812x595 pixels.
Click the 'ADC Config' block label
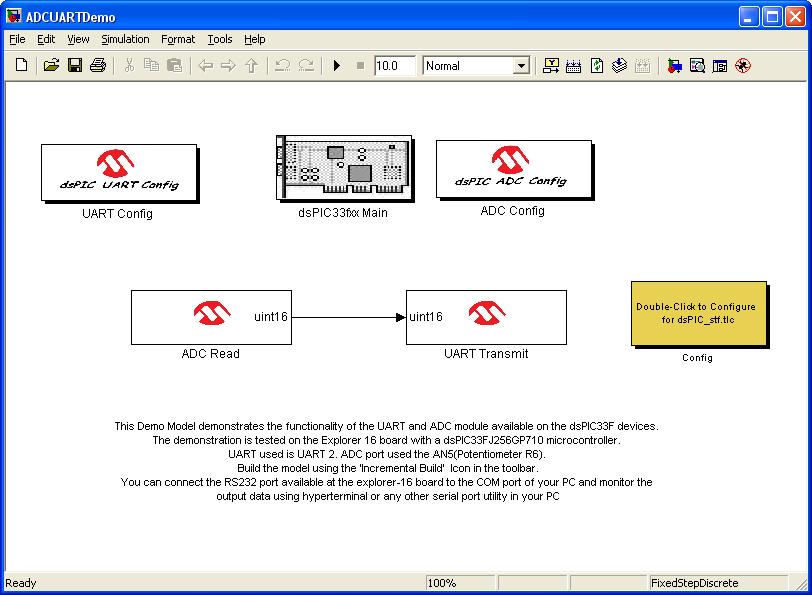513,211
